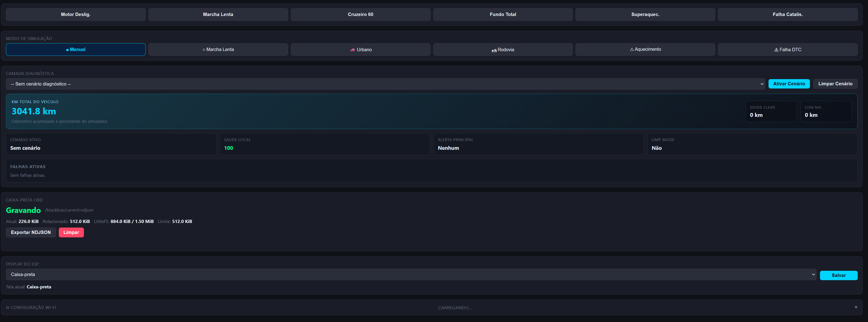Open the Display do ESP dropdown
The width and height of the screenshot is (868, 322).
click(x=411, y=274)
